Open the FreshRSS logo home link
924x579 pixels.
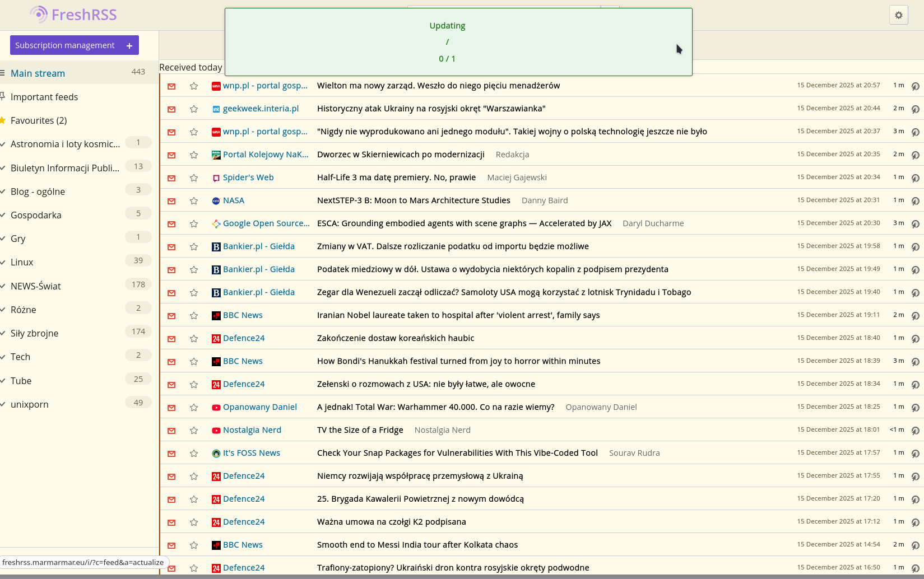point(73,15)
